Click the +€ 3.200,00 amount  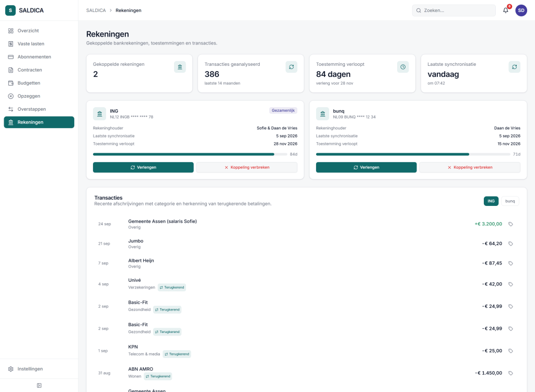[489, 224]
